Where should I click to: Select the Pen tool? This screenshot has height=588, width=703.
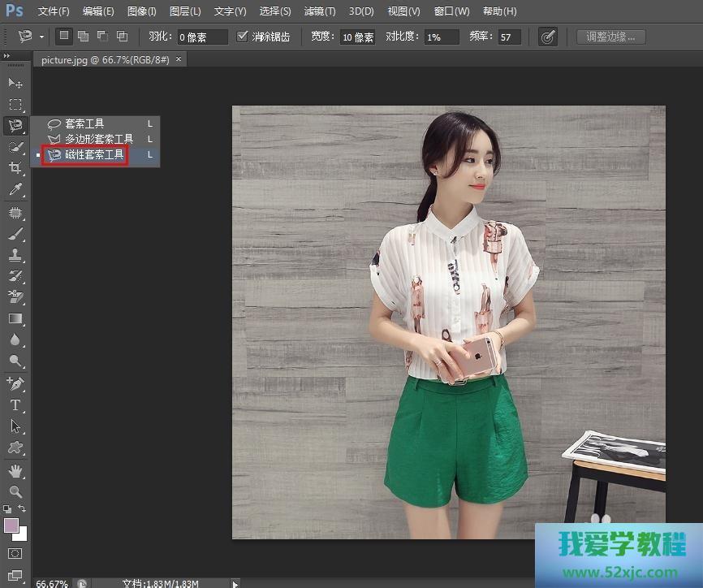[x=15, y=383]
